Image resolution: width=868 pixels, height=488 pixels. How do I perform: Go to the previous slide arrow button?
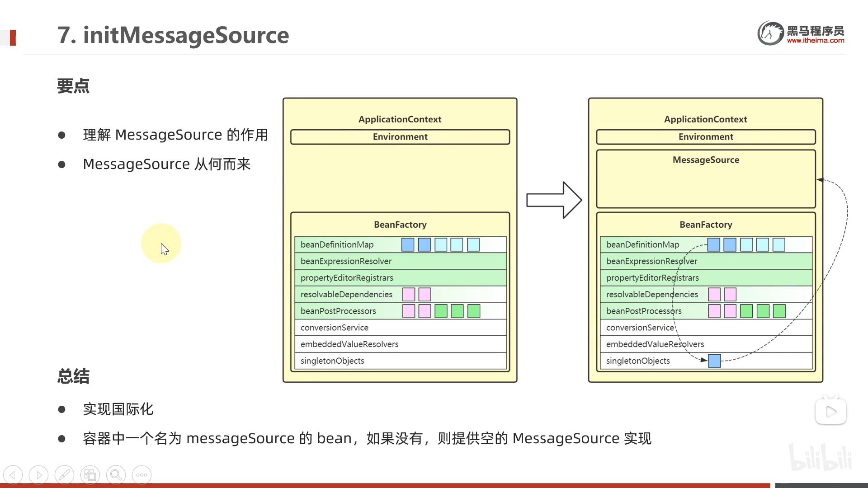(13, 475)
